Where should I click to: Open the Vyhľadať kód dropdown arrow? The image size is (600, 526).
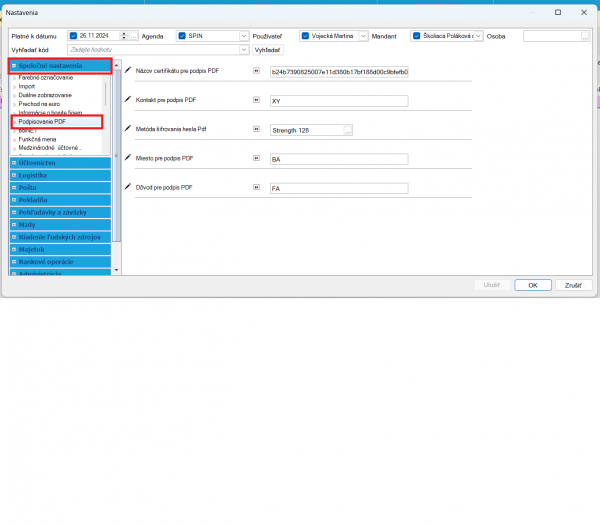pos(244,50)
